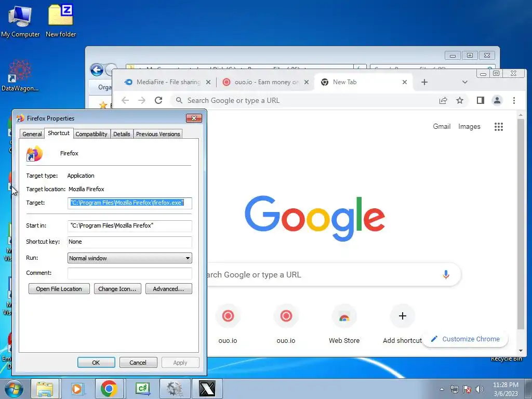Click the volume speaker tray icon
This screenshot has width=532, height=399.
pyautogui.click(x=479, y=389)
